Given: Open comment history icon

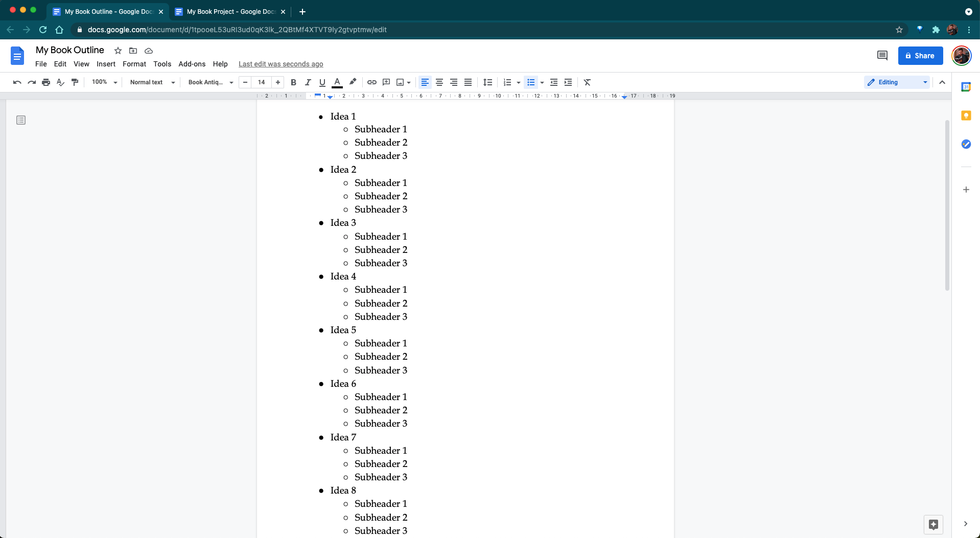Looking at the screenshot, I should (x=882, y=56).
